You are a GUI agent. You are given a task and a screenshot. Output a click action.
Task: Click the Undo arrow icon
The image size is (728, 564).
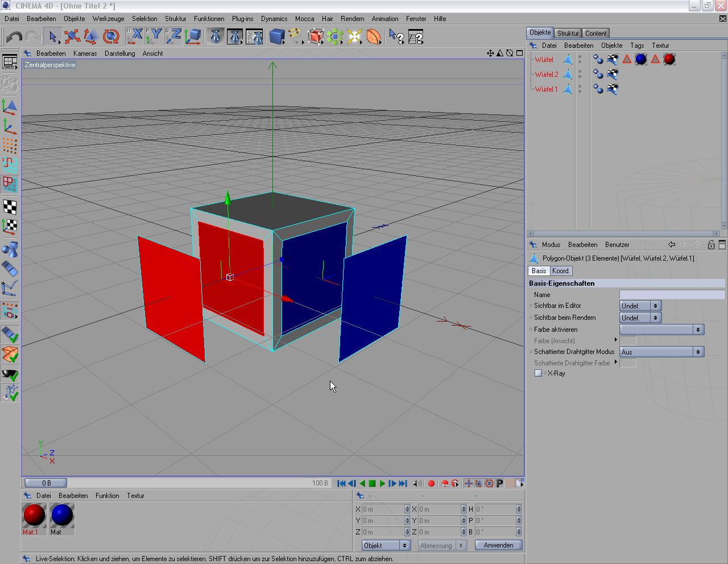(14, 37)
